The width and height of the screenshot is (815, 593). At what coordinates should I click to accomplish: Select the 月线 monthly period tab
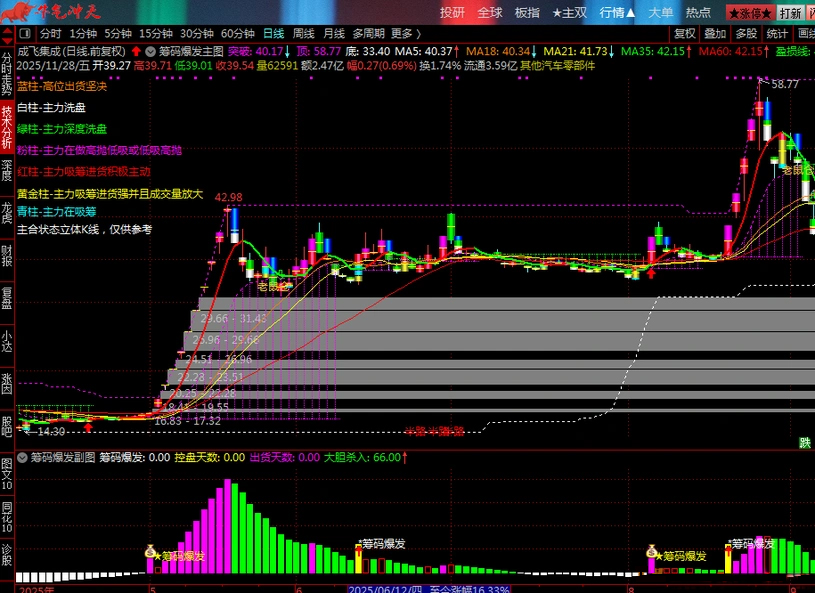pos(334,34)
